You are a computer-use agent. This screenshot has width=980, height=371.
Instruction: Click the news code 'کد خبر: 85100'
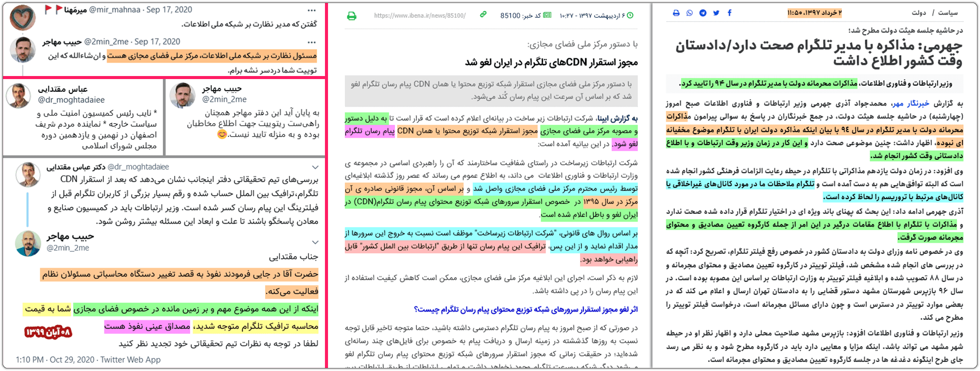click(x=521, y=16)
